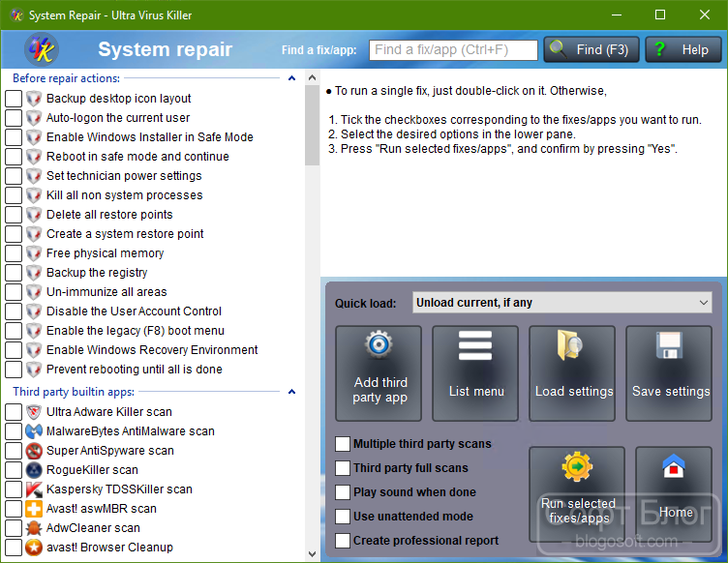This screenshot has height=563, width=728.
Task: Open Add third party app gear button
Action: (379, 373)
